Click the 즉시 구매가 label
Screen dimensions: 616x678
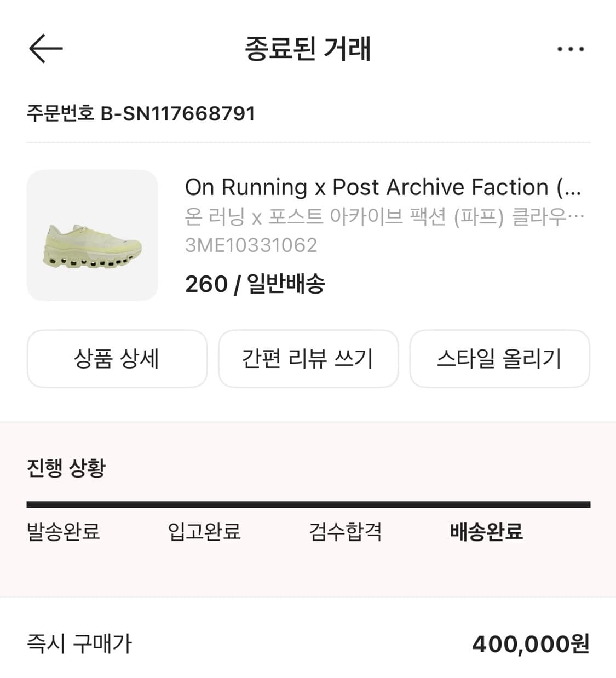(79, 643)
